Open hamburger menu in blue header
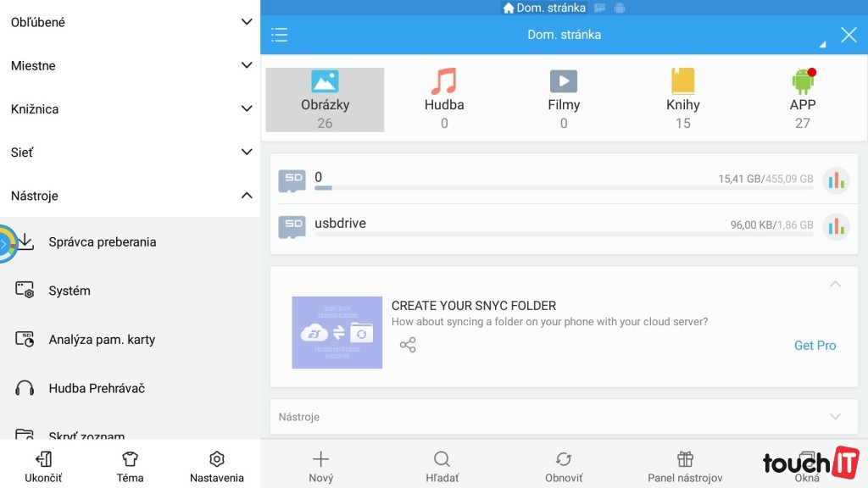 click(279, 35)
